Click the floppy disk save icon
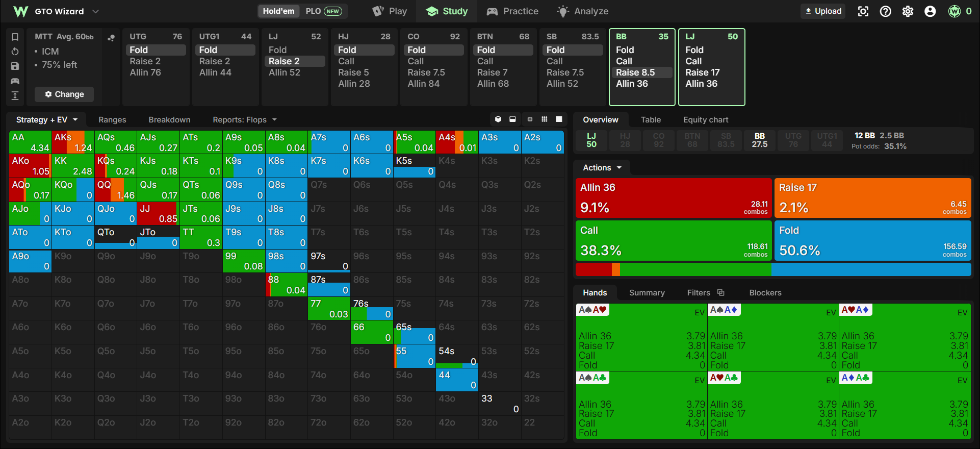The height and width of the screenshot is (449, 980). [15, 66]
